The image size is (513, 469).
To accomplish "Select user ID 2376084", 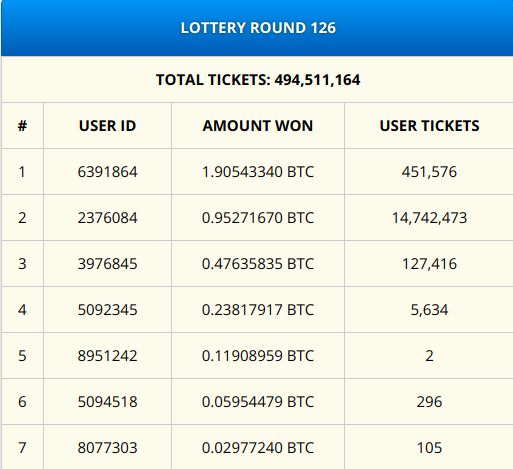I will [107, 218].
